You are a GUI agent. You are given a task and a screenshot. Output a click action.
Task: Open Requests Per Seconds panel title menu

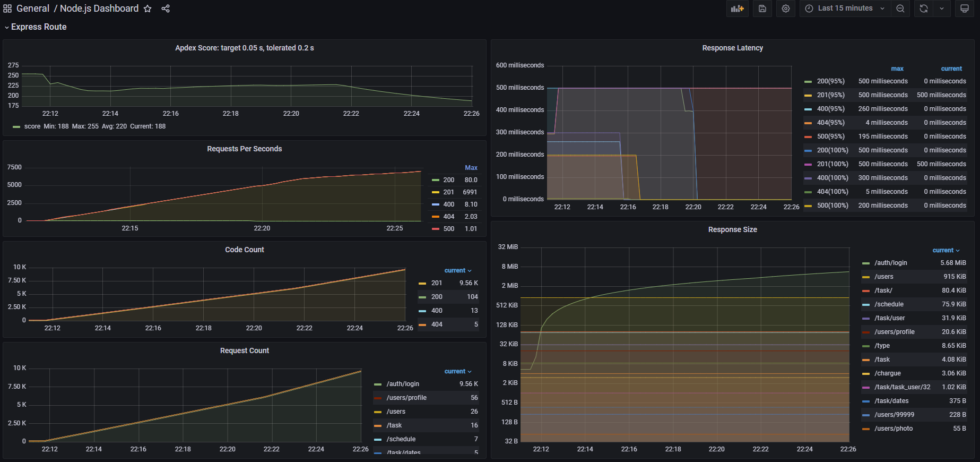(245, 149)
